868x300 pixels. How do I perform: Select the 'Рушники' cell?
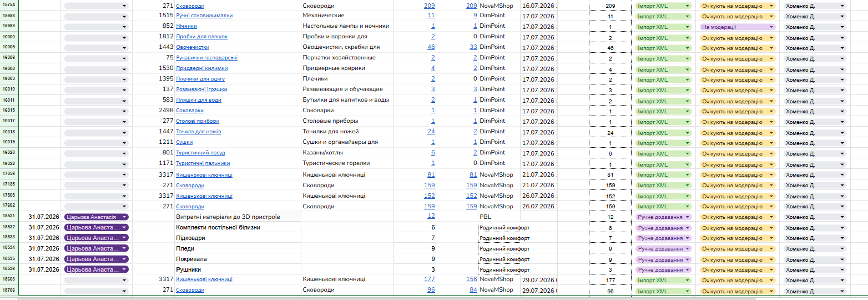coord(238,269)
